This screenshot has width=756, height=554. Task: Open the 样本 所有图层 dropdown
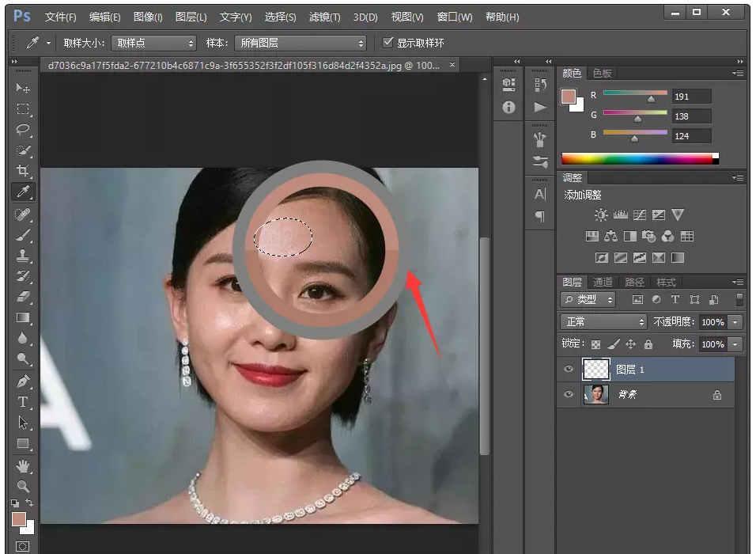(301, 43)
